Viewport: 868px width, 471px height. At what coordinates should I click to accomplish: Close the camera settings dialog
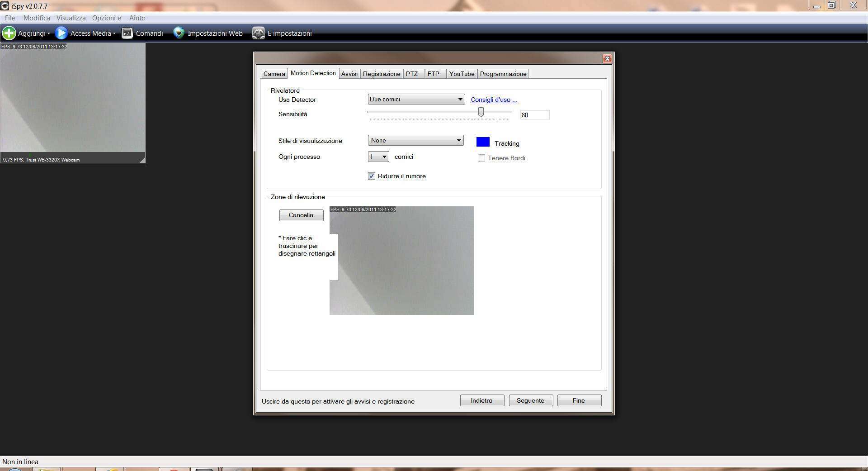click(607, 58)
